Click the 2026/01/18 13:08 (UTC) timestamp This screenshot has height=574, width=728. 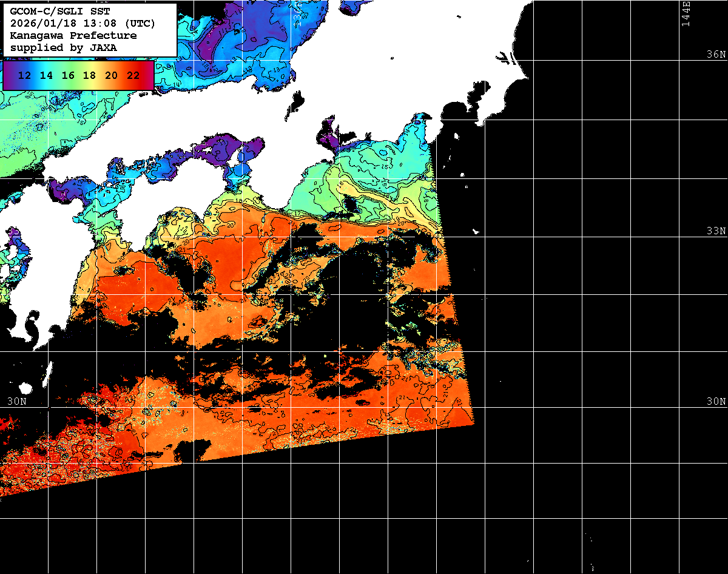pos(83,24)
